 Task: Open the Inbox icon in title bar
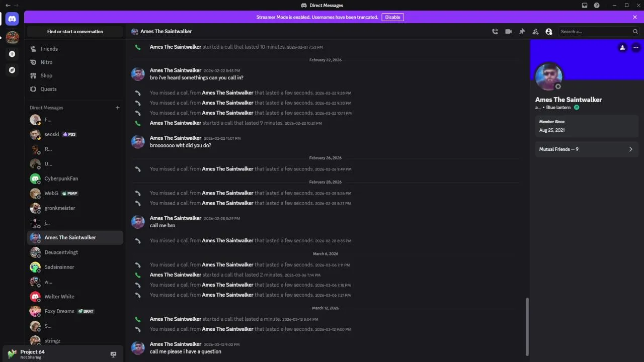click(585, 6)
